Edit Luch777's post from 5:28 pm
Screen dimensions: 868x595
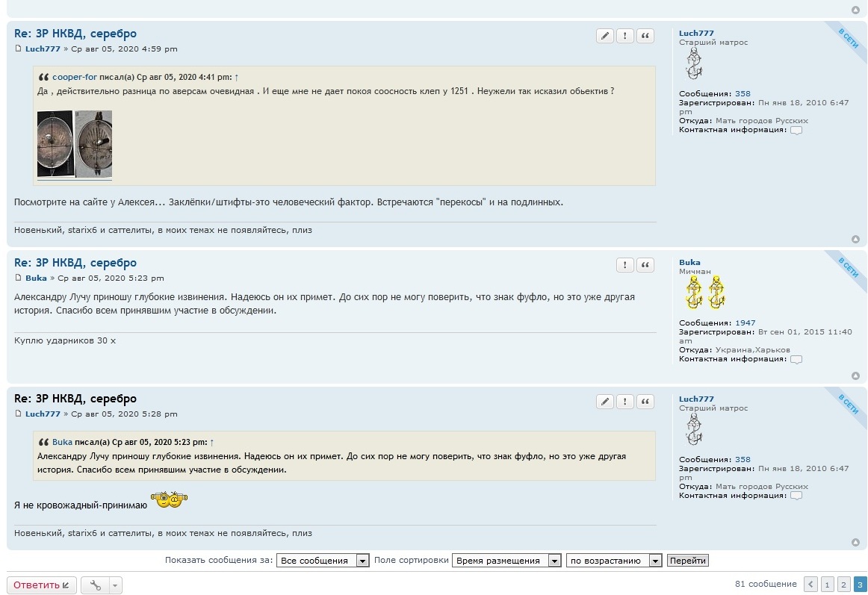(605, 402)
